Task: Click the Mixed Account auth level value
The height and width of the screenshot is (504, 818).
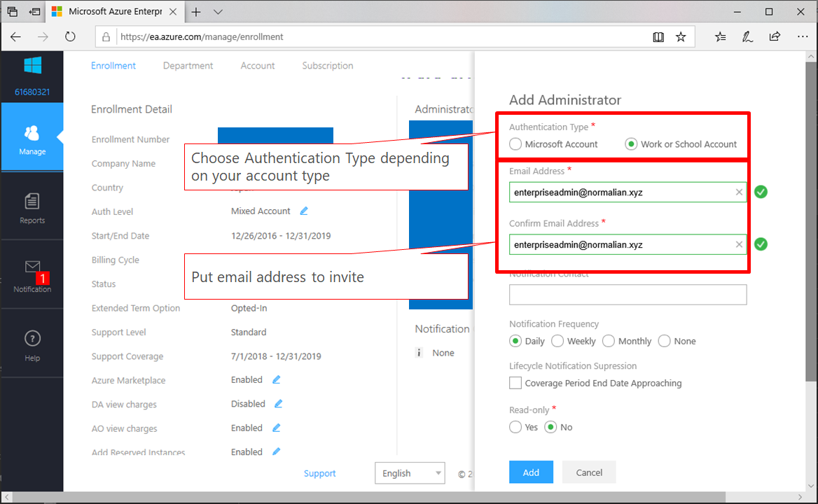Action: pos(261,211)
